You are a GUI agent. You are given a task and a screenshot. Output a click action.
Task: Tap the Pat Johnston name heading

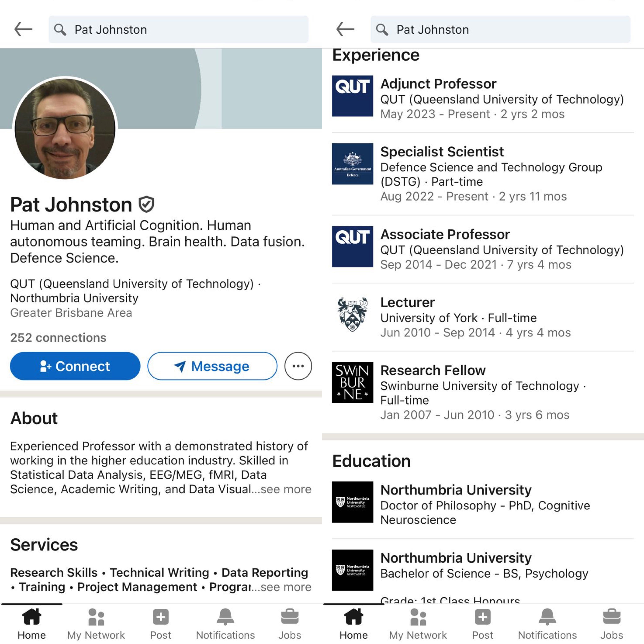coord(71,204)
